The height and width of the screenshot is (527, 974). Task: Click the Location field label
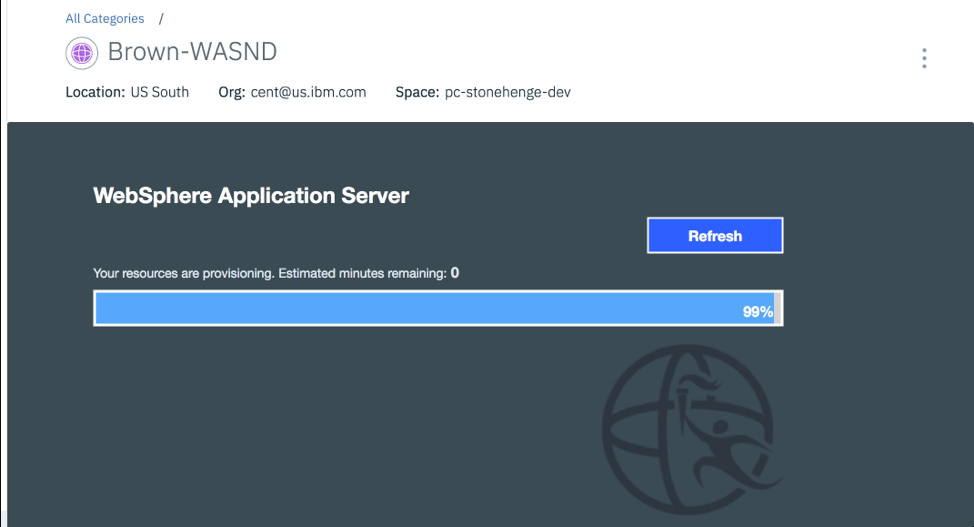tap(95, 93)
